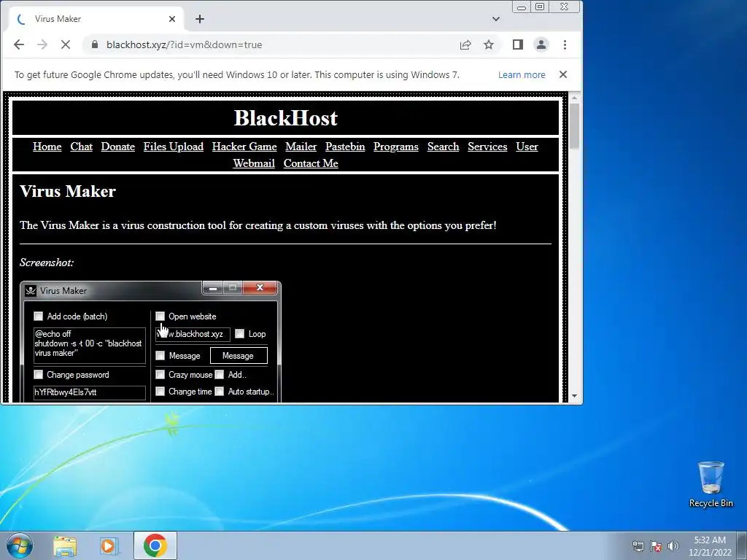Expand the tab search chevron
The width and height of the screenshot is (747, 560).
[x=496, y=19]
